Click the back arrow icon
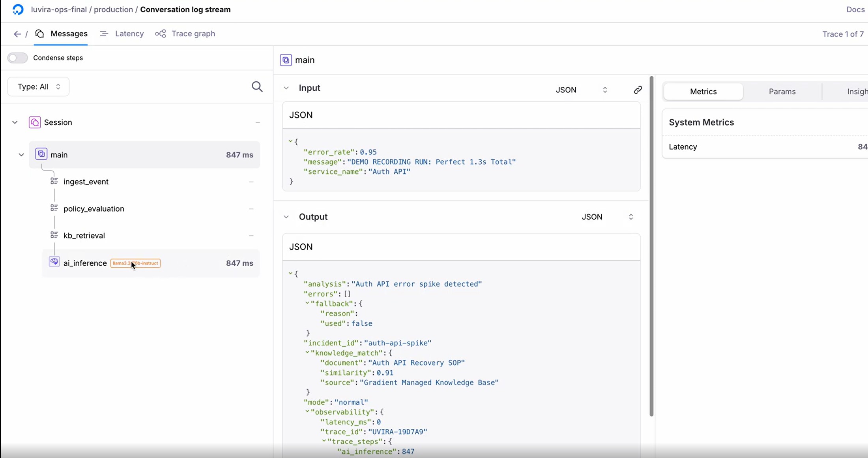 pos(17,34)
